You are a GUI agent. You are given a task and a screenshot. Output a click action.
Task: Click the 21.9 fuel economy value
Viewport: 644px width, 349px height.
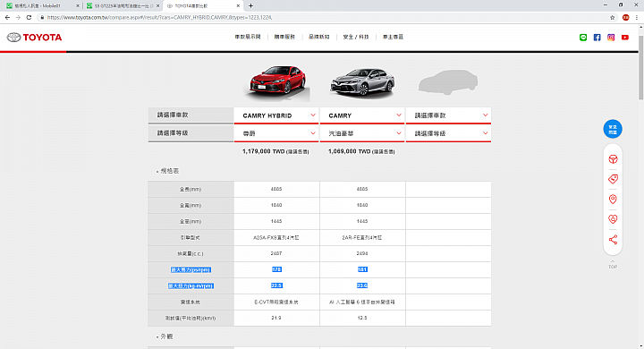tap(276, 319)
